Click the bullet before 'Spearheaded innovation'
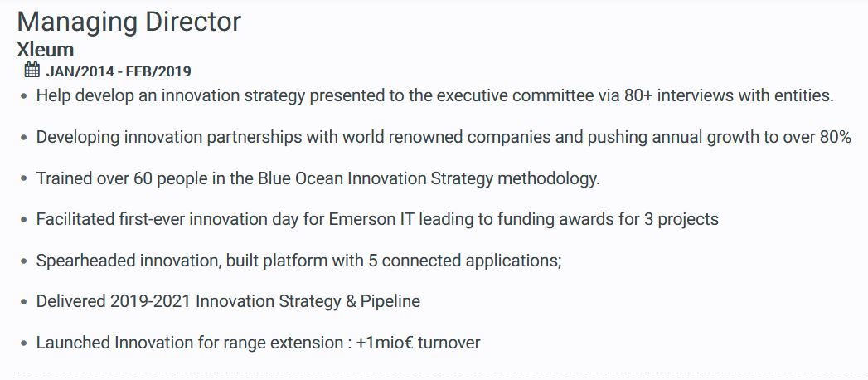The height and width of the screenshot is (380, 868). click(23, 261)
